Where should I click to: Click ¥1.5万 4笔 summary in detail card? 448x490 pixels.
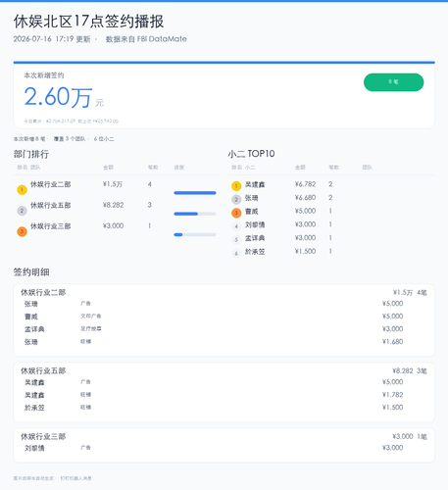(x=410, y=293)
